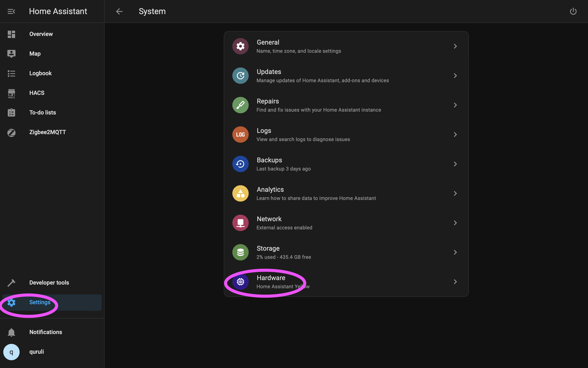Open Notifications menu entry label
The height and width of the screenshot is (368, 588).
tap(46, 332)
